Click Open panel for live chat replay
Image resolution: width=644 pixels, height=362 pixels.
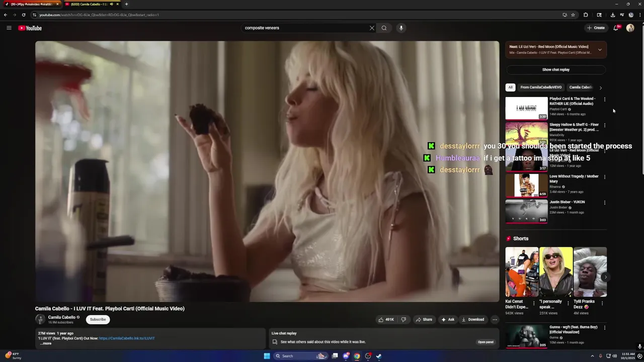(x=486, y=342)
